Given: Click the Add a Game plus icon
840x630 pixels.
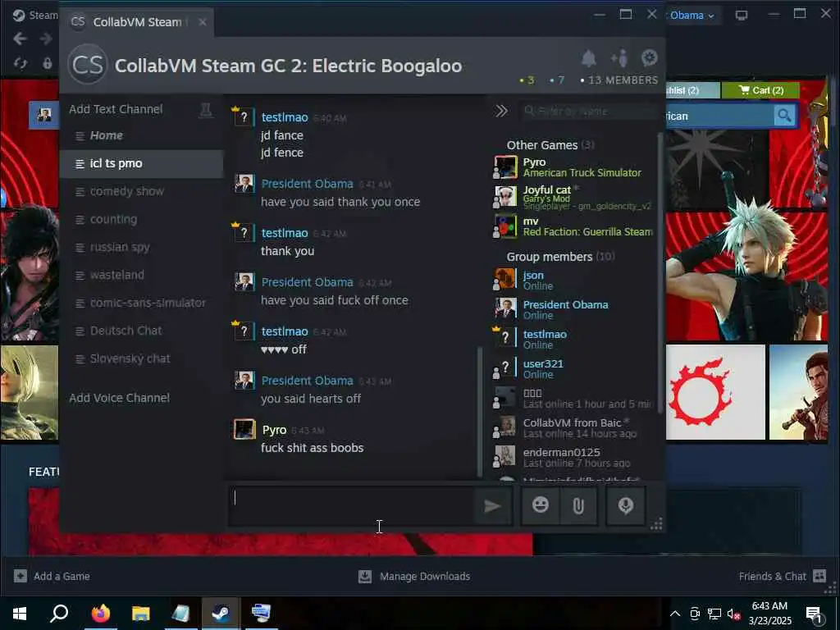Looking at the screenshot, I should click(x=21, y=576).
